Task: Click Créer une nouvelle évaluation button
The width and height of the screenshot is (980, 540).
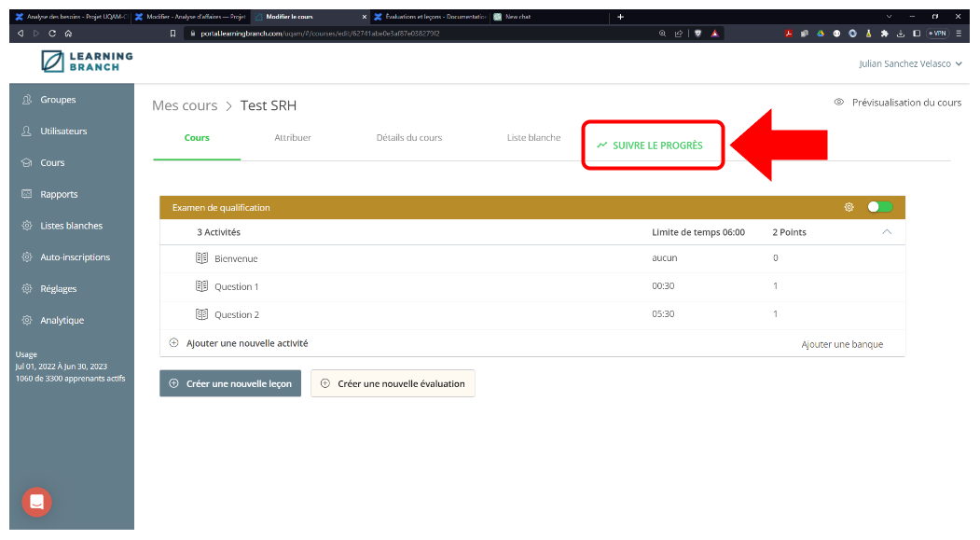Action: click(x=393, y=383)
